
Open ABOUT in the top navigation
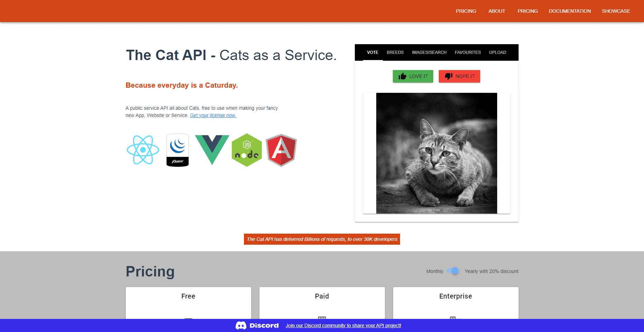tap(497, 11)
